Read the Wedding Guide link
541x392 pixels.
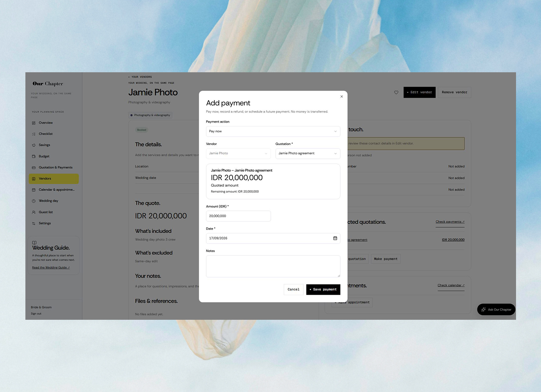(x=51, y=268)
